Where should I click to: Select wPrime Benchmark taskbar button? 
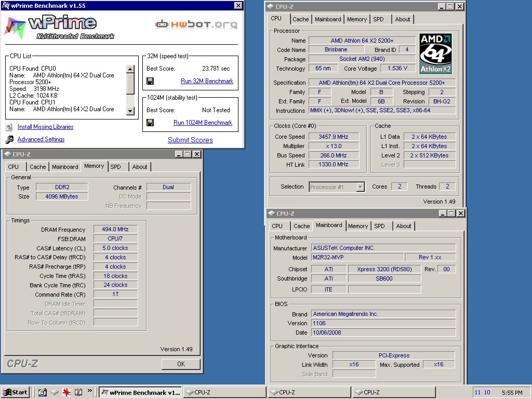point(140,393)
